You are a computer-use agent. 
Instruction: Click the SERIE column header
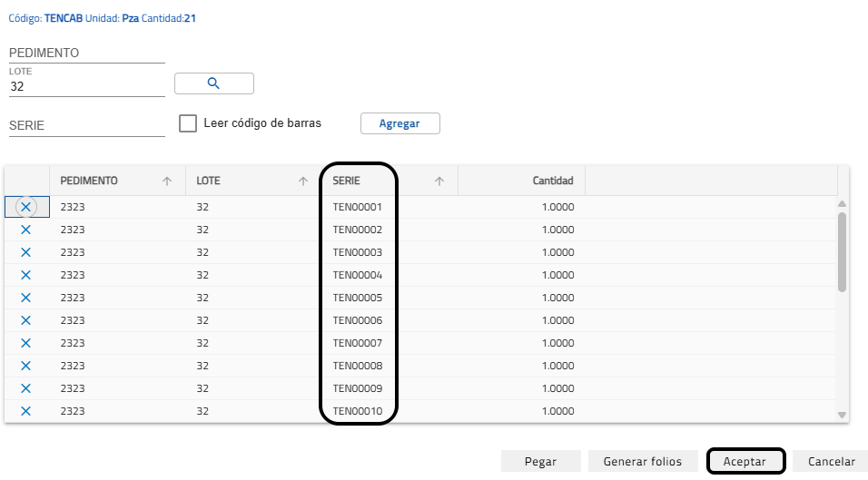390,181
